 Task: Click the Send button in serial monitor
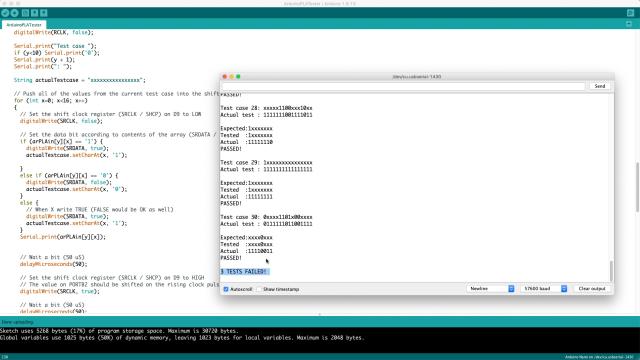(x=600, y=86)
